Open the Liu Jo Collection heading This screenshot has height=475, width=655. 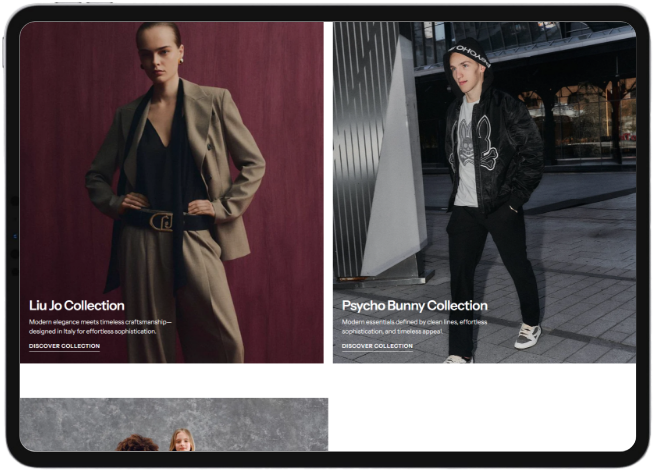(x=77, y=305)
